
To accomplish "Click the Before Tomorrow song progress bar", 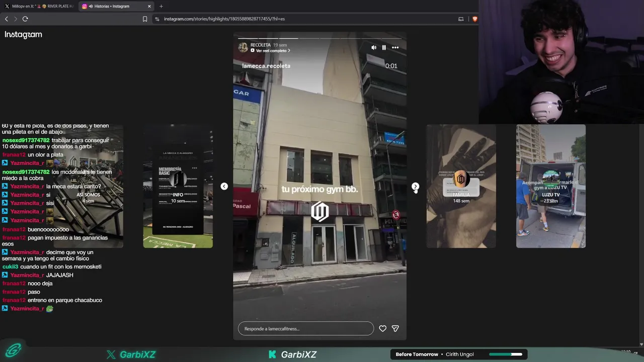I will [x=506, y=354].
